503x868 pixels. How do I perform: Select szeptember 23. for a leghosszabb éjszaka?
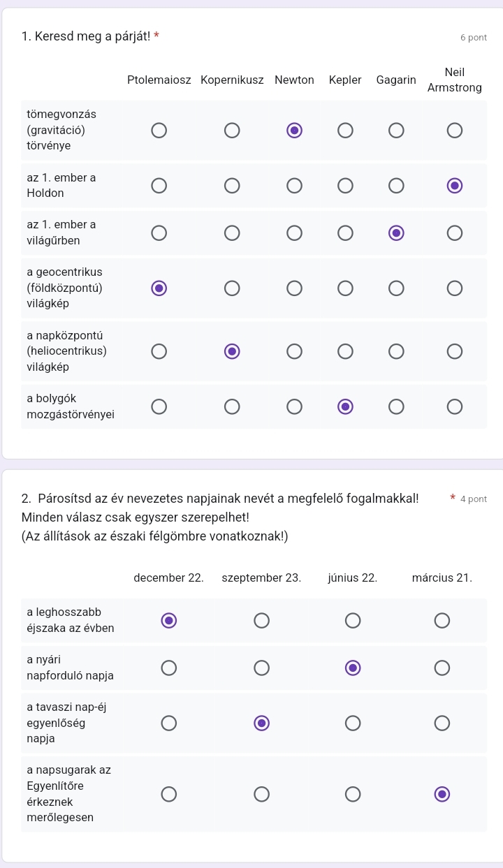coord(261,620)
